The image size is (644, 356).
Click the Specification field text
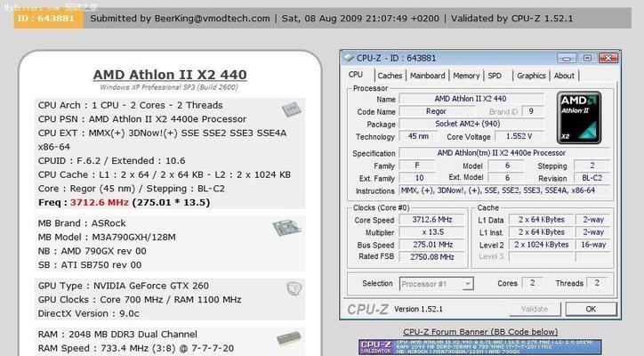[x=504, y=153]
